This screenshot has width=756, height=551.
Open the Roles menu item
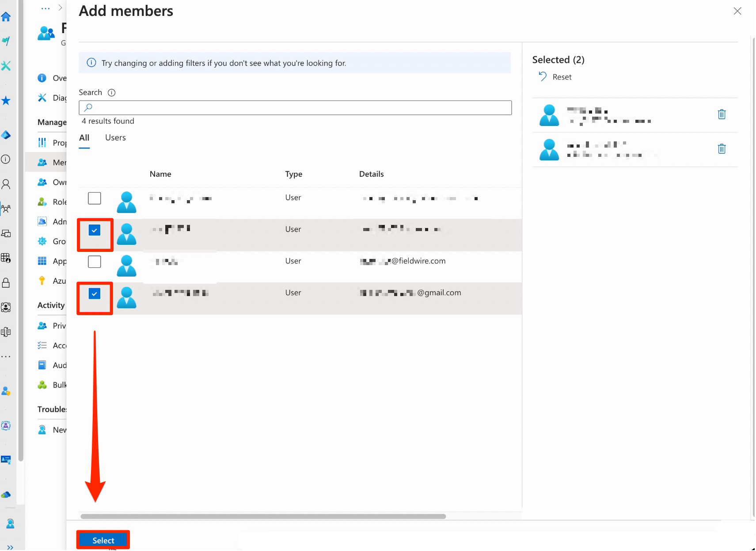point(52,201)
